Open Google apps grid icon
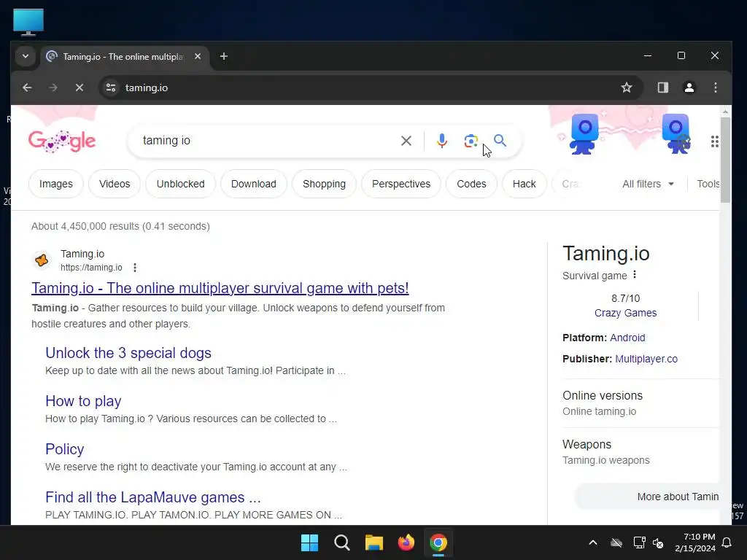747x560 pixels. click(x=714, y=141)
